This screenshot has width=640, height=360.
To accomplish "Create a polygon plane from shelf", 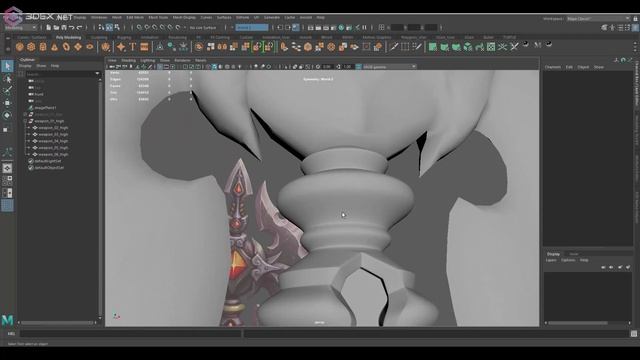I will point(78,47).
